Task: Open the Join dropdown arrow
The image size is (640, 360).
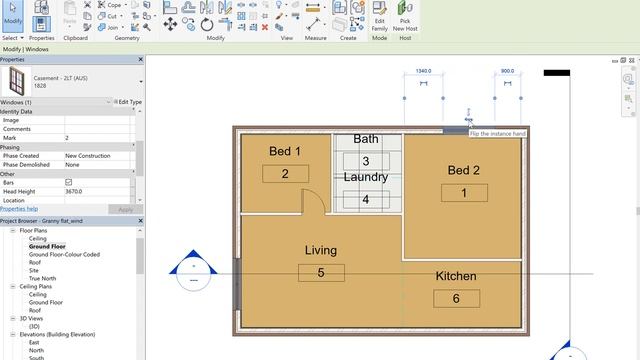Action: 122,27
